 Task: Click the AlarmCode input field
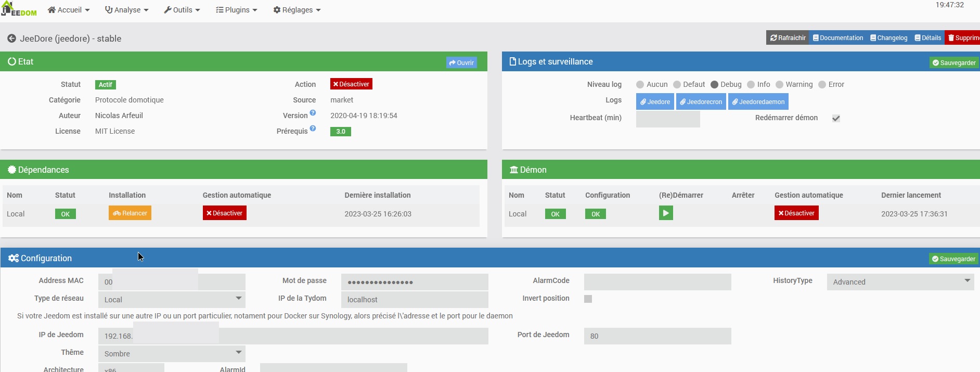657,282
